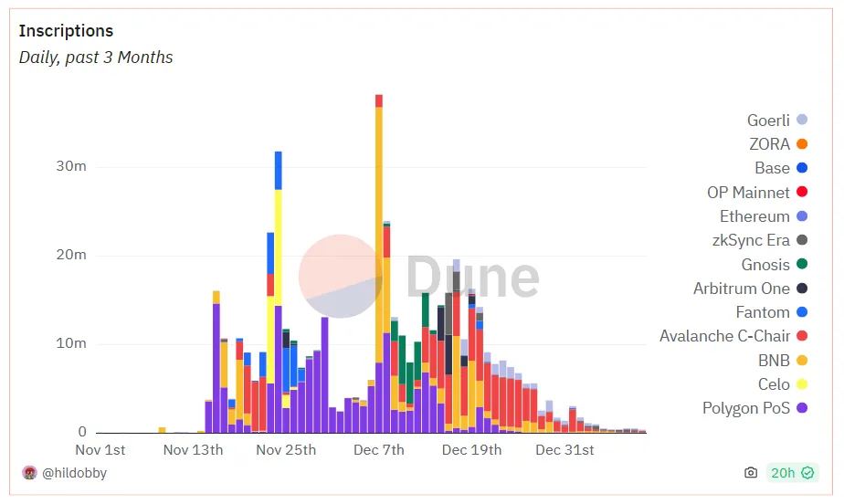The width and height of the screenshot is (844, 504).
Task: Click the OP Mainnet red legend dot
Action: [x=802, y=192]
